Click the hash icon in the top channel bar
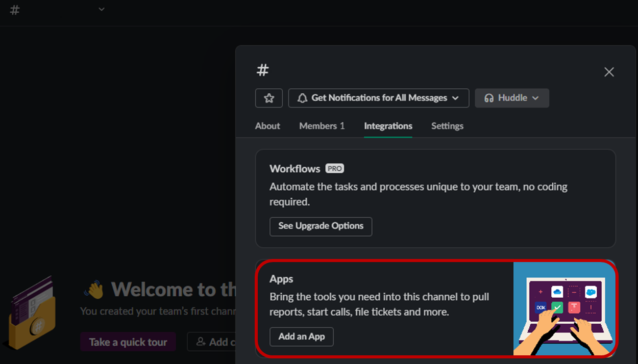Viewport: 638px width, 364px height. coord(14,10)
